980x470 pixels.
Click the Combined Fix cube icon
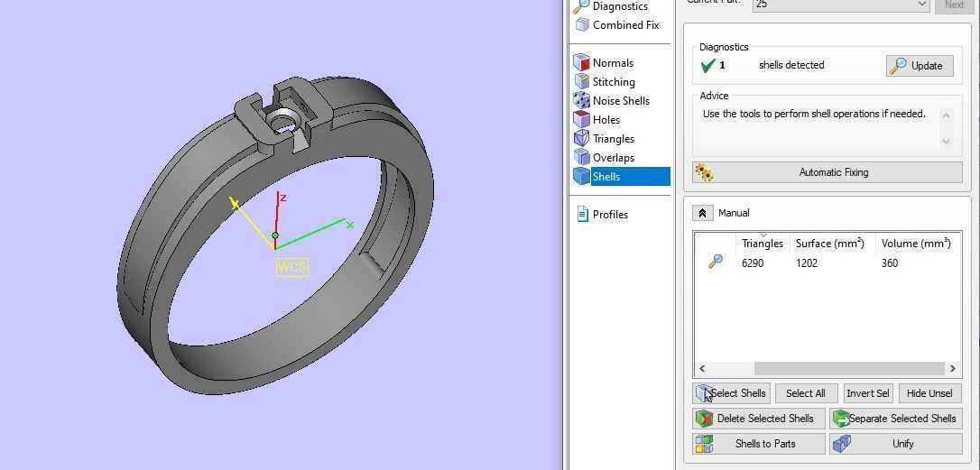tap(582, 25)
